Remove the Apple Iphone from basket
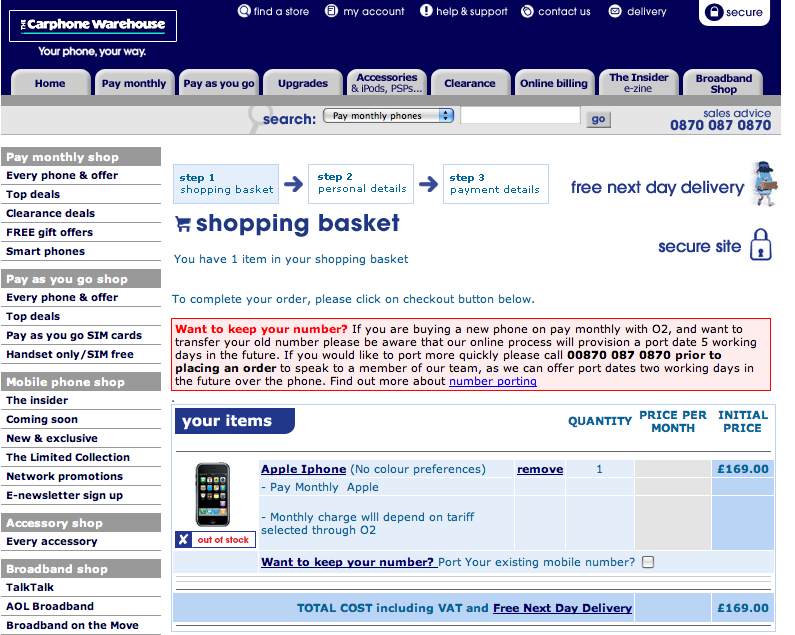The image size is (795, 635). (540, 469)
